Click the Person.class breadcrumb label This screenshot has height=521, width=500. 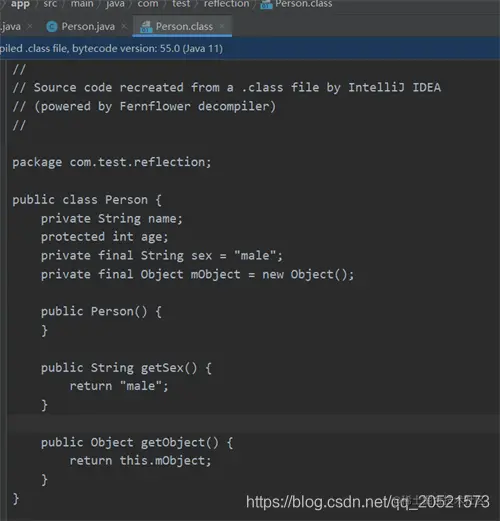coord(304,4)
